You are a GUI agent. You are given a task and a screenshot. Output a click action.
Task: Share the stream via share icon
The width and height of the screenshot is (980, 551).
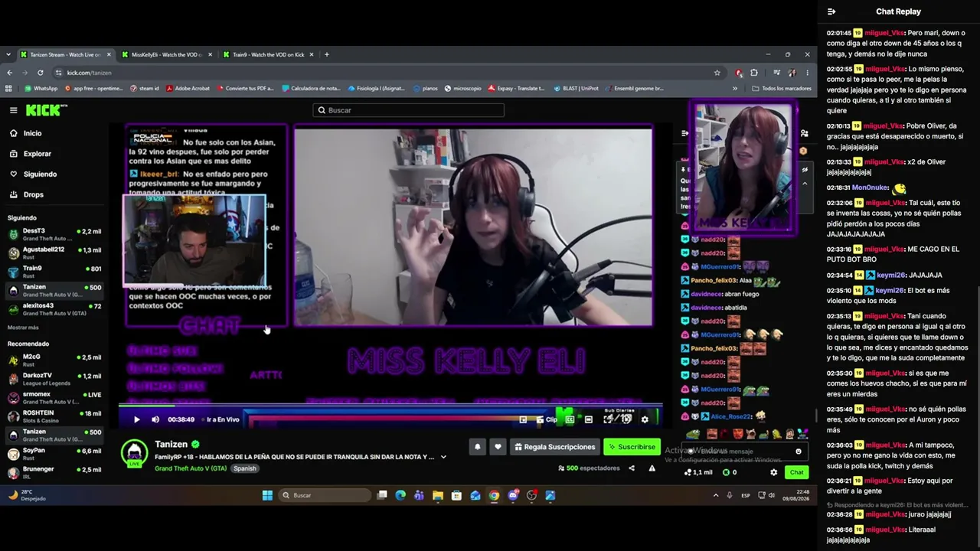[632, 468]
